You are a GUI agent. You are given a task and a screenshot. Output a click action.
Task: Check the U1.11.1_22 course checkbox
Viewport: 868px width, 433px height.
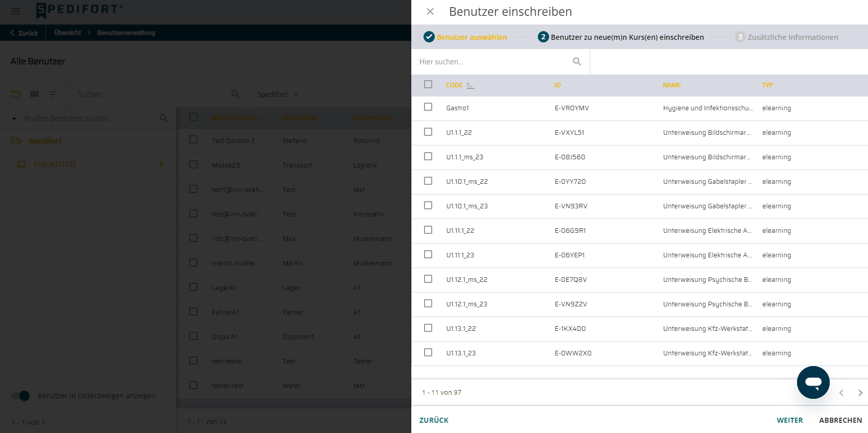pyautogui.click(x=428, y=230)
